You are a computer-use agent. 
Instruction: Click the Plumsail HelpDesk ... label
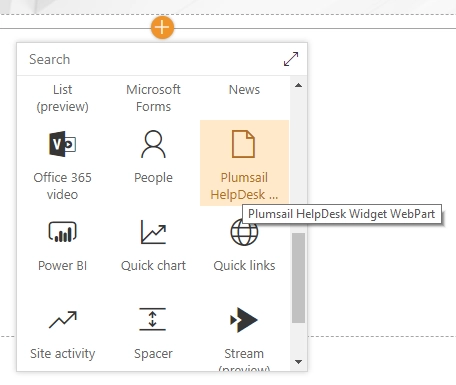[244, 186]
